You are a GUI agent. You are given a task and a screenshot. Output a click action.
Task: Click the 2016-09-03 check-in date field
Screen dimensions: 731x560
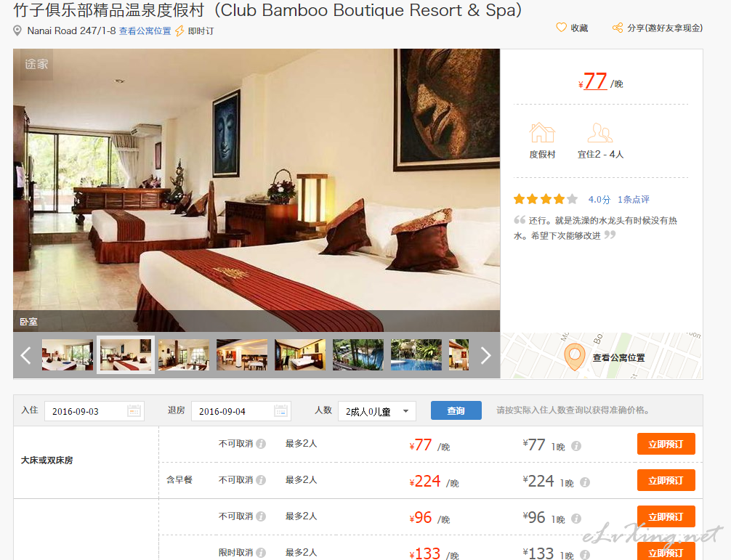(x=94, y=411)
